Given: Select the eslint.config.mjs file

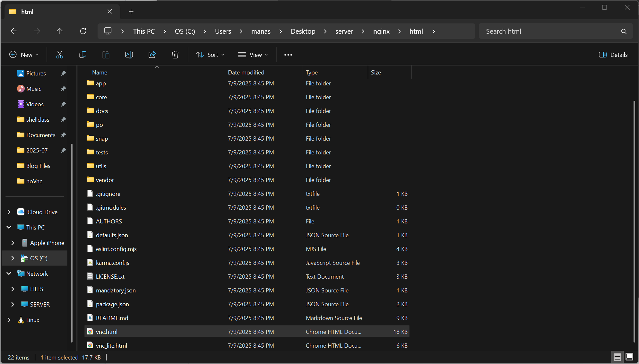Looking at the screenshot, I should tap(247, 249).
